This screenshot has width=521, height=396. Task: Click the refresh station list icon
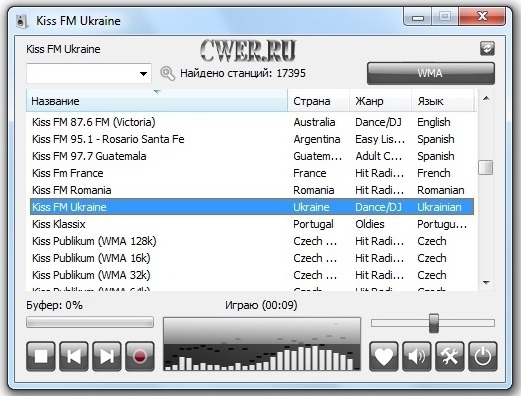tap(487, 49)
